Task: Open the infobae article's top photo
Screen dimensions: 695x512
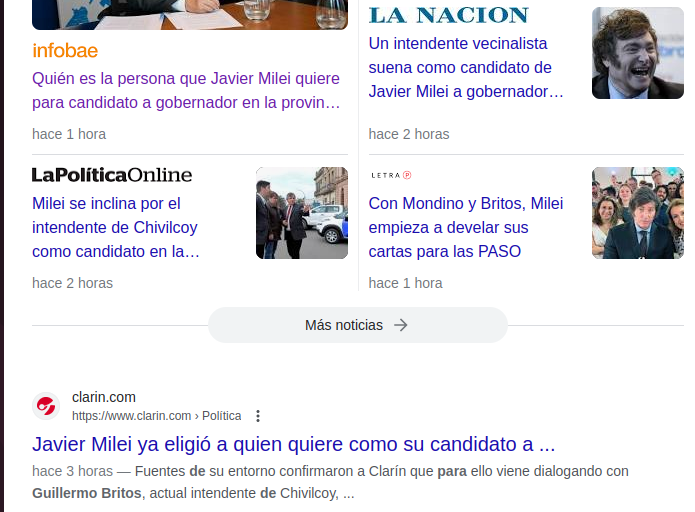Action: coord(190,15)
